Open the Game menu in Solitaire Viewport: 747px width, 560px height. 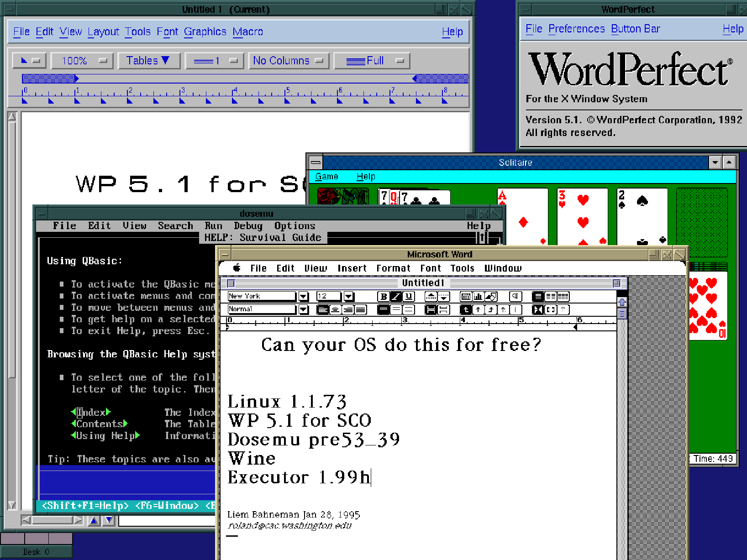(x=327, y=177)
